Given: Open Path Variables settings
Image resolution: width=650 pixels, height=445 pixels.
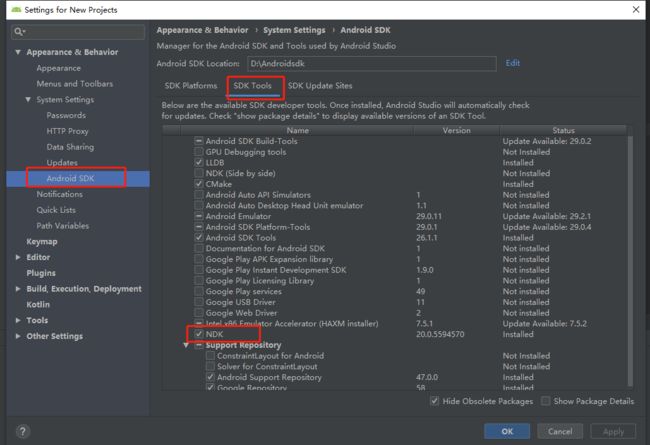Looking at the screenshot, I should tap(63, 226).
